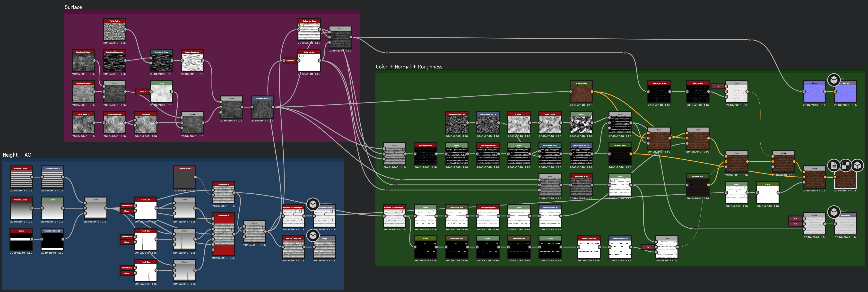The width and height of the screenshot is (868, 292).
Task: Select the topmost Crack Gen node
Action: (x=146, y=208)
